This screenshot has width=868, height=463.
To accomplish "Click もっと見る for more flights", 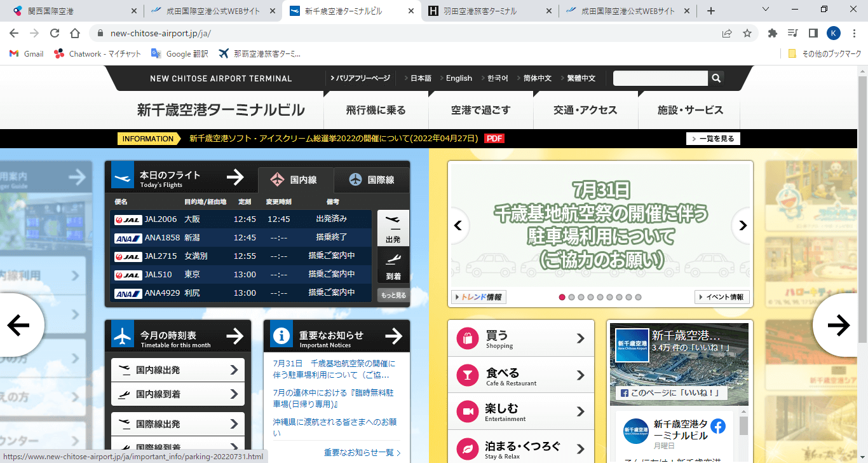I will [x=393, y=295].
